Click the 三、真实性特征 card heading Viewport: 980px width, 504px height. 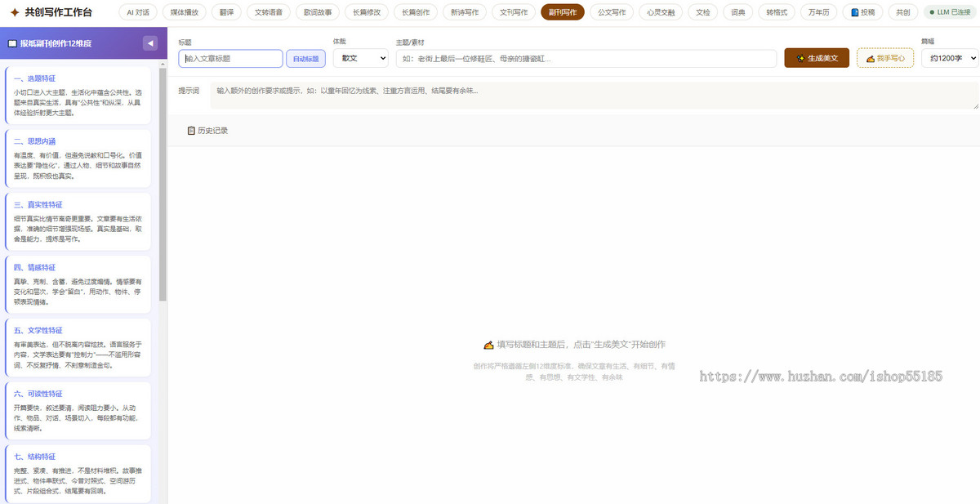click(x=38, y=204)
